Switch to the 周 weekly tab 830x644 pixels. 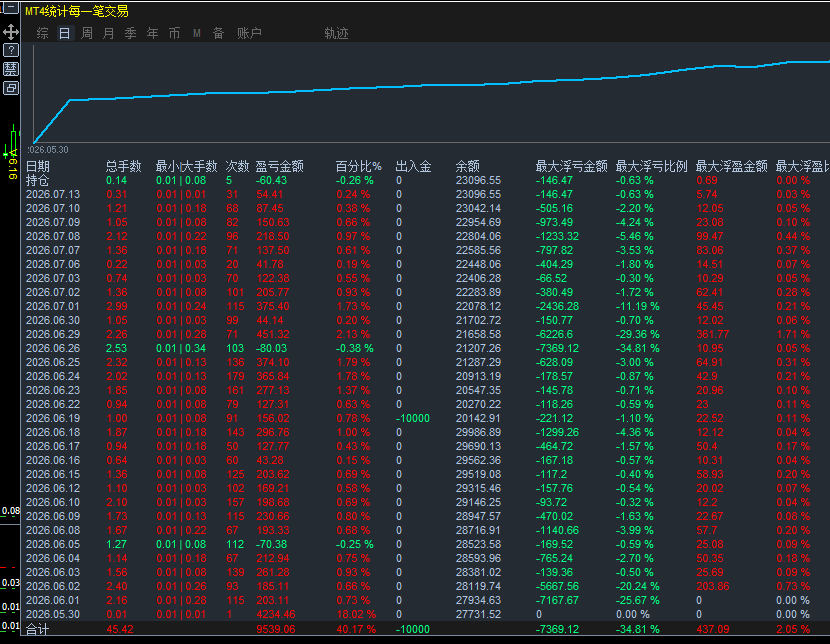(x=87, y=33)
